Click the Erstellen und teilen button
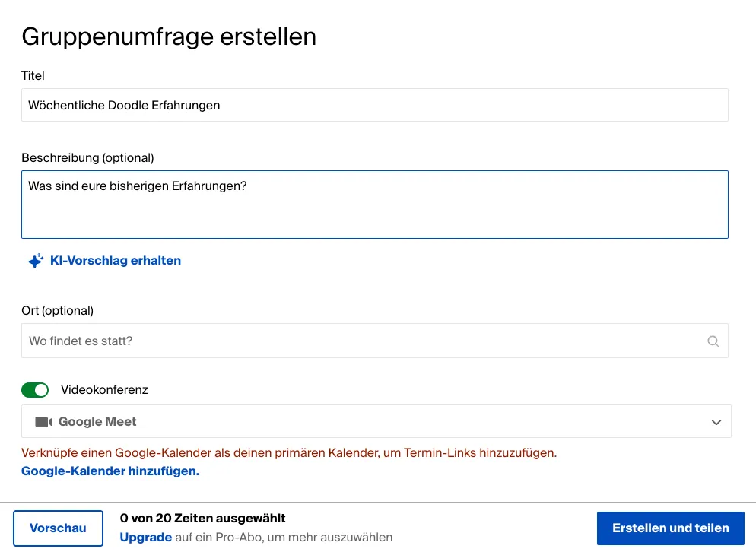The height and width of the screenshot is (552, 756). pyautogui.click(x=670, y=528)
